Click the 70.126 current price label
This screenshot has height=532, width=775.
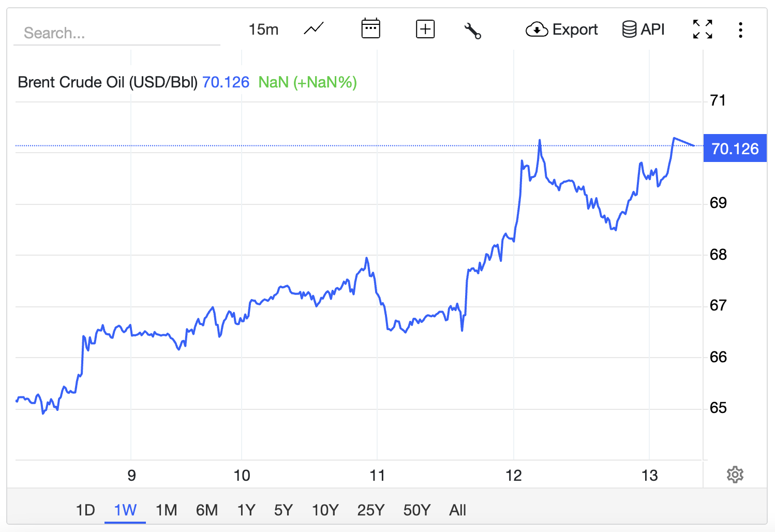coord(735,149)
